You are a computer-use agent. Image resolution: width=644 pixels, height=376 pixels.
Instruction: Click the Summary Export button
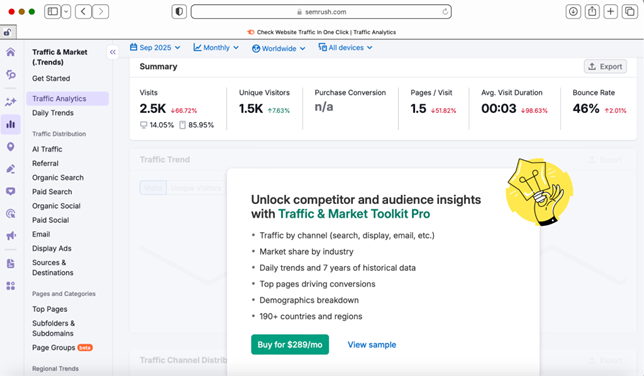click(605, 67)
